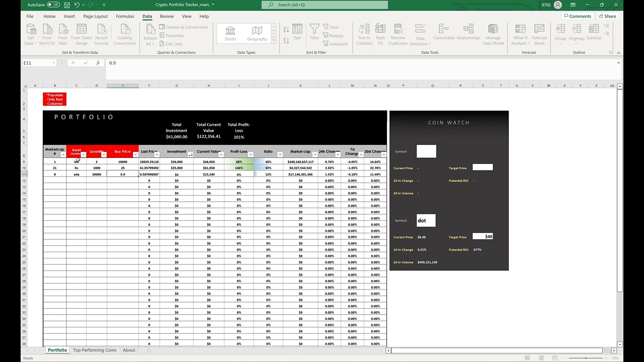This screenshot has height=362, width=644.
Task: Click Forecast Sheet
Action: pos(539,34)
